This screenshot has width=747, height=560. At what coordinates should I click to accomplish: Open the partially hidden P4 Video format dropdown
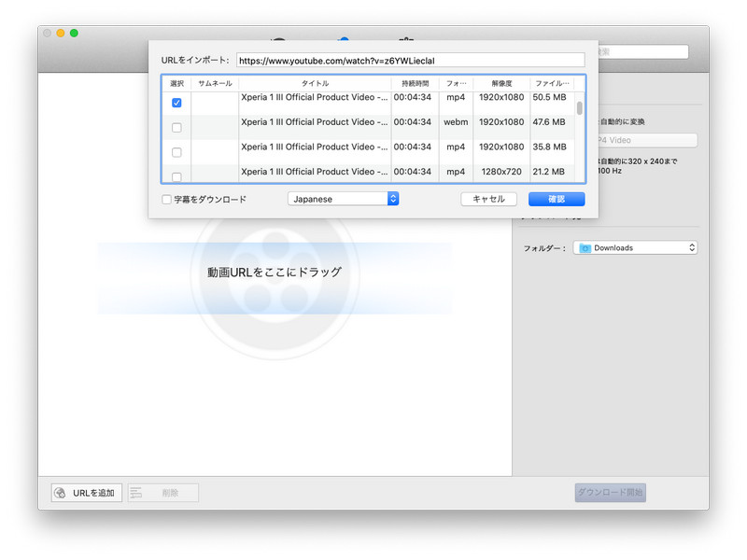pos(648,141)
